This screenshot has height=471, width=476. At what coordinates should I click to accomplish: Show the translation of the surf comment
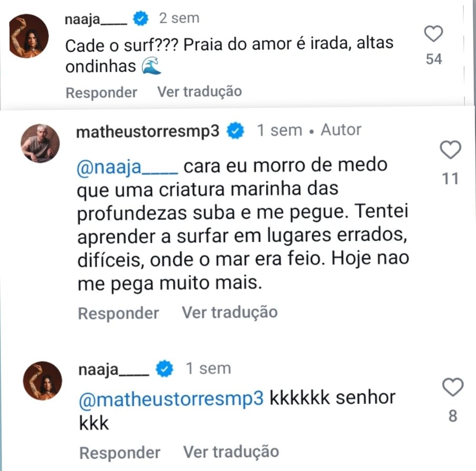coord(199,92)
